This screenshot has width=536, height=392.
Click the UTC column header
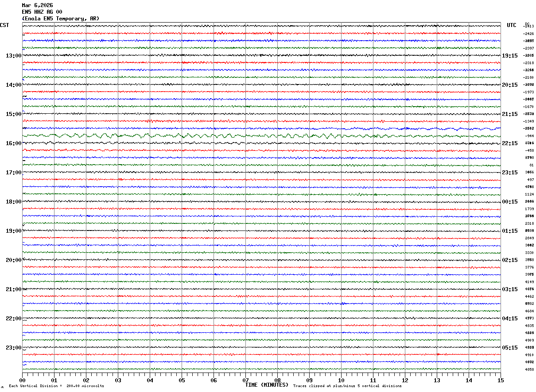coord(512,25)
